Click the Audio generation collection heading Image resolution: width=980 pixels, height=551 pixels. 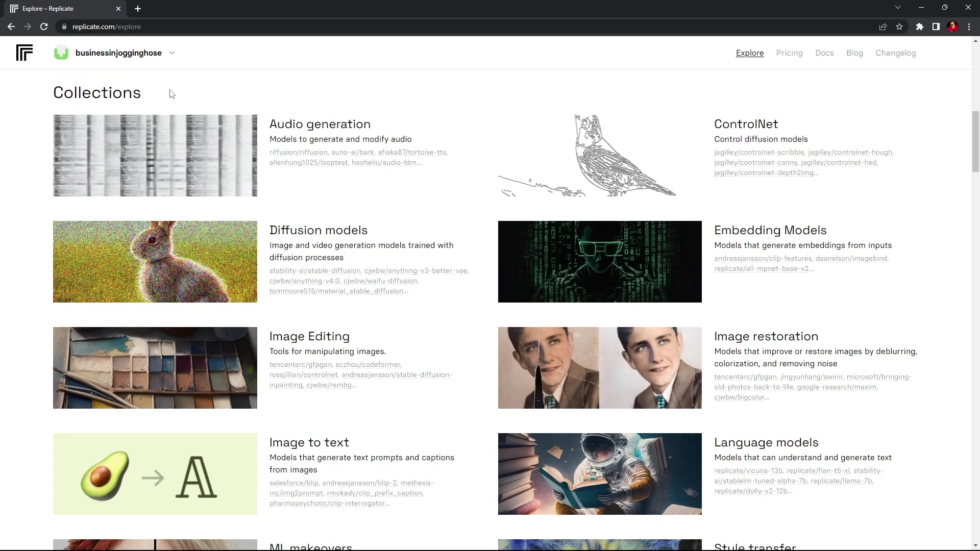[320, 124]
